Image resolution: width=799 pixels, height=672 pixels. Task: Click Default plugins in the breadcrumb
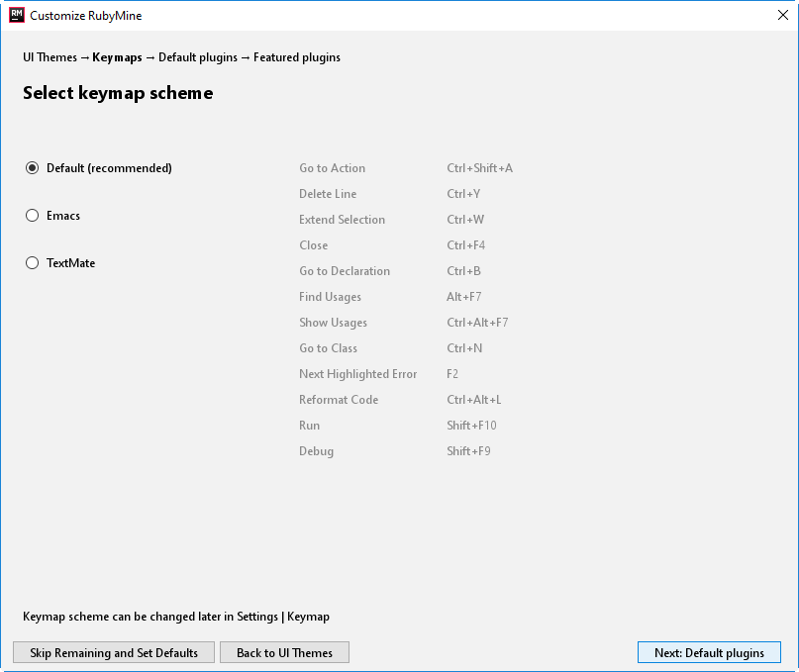tap(198, 57)
